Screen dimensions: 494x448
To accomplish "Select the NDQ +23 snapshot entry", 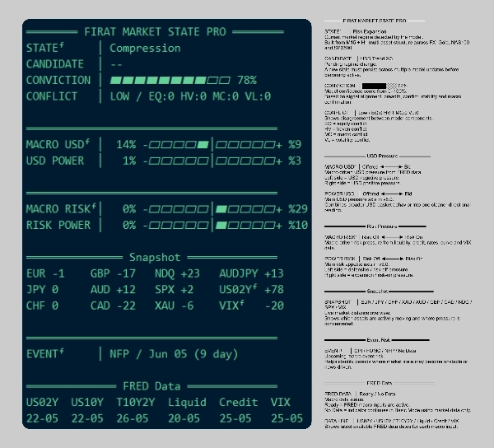I will click(x=177, y=273).
